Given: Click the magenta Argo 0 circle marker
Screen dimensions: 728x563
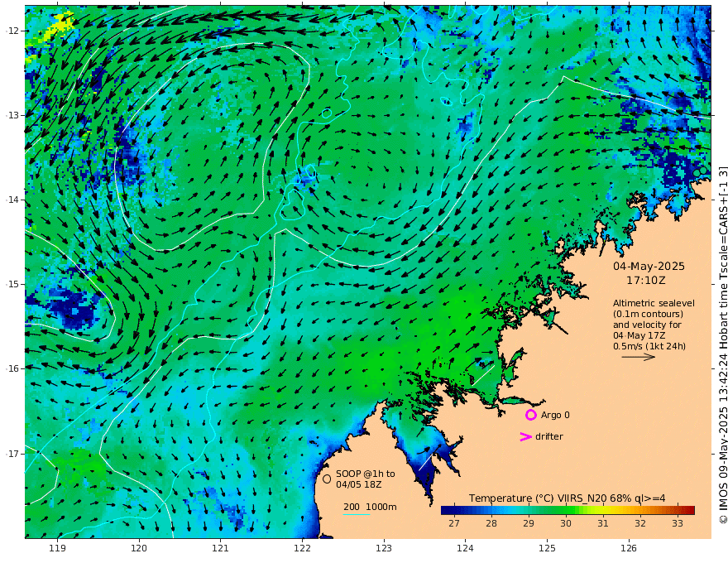Looking at the screenshot, I should pyautogui.click(x=530, y=415).
